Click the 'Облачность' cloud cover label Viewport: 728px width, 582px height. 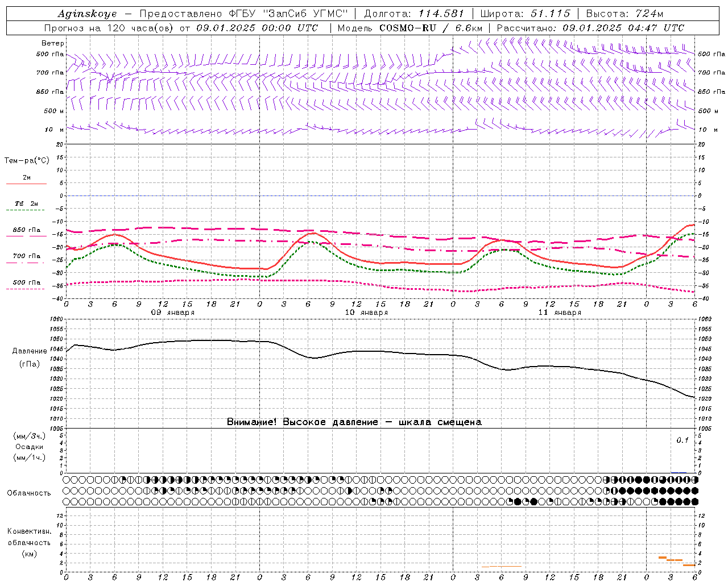coord(29,493)
